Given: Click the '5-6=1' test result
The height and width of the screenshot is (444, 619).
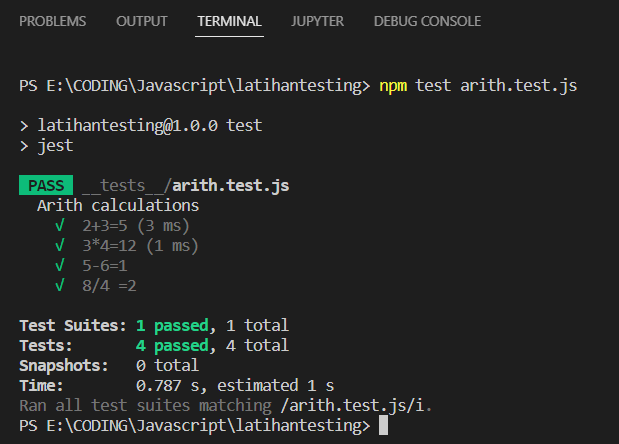Looking at the screenshot, I should coord(105,266).
